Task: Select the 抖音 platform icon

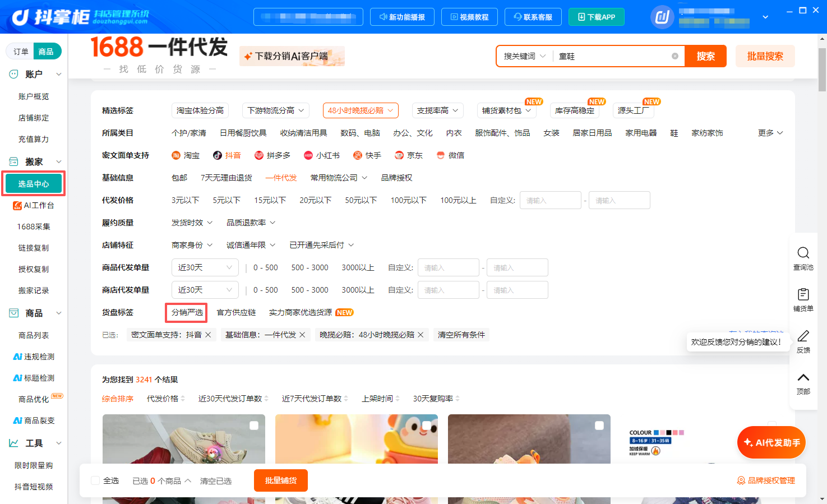Action: pos(218,155)
